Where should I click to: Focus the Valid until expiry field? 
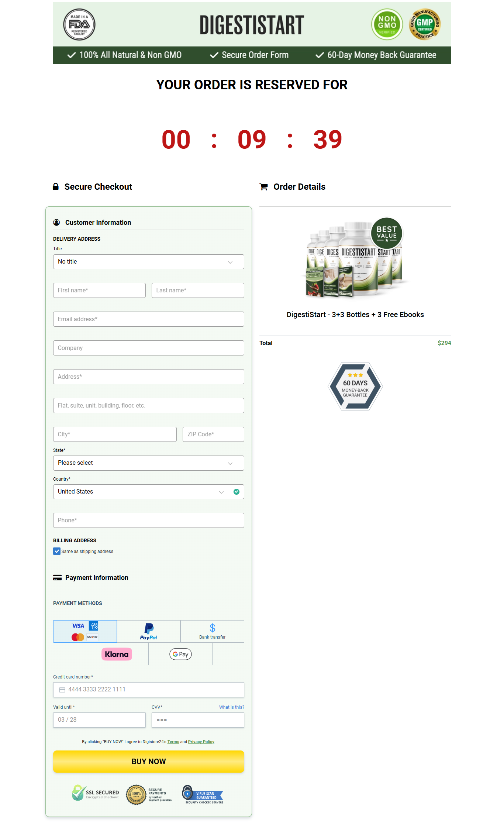pos(99,720)
